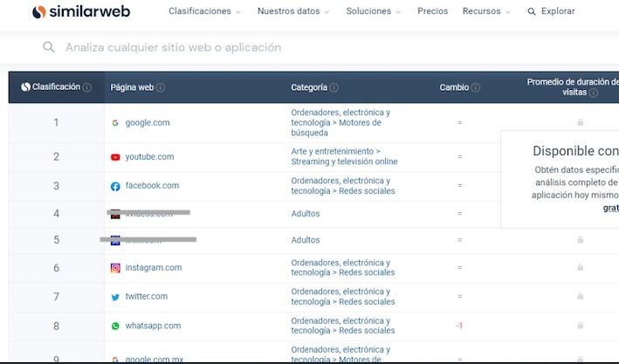The height and width of the screenshot is (364, 619).
Task: Click the Redes sociales category for instagram.com
Action: click(367, 272)
